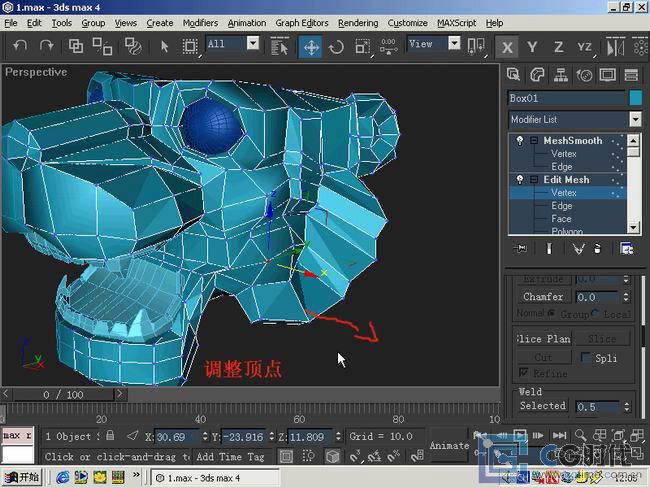Open the View coordinate system dropdown
650x488 pixels.
point(454,43)
